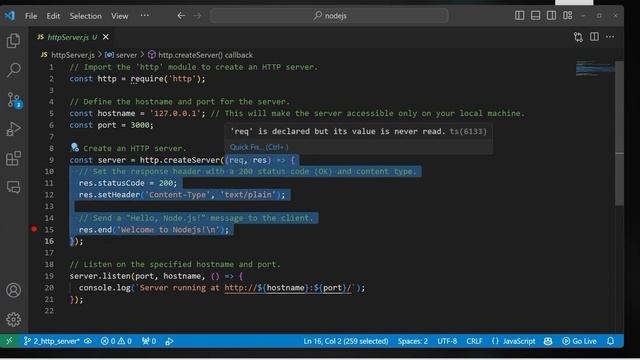Image resolution: width=640 pixels, height=360 pixels.
Task: Click 'const port = 3000;' on line 6
Action: pos(111,125)
